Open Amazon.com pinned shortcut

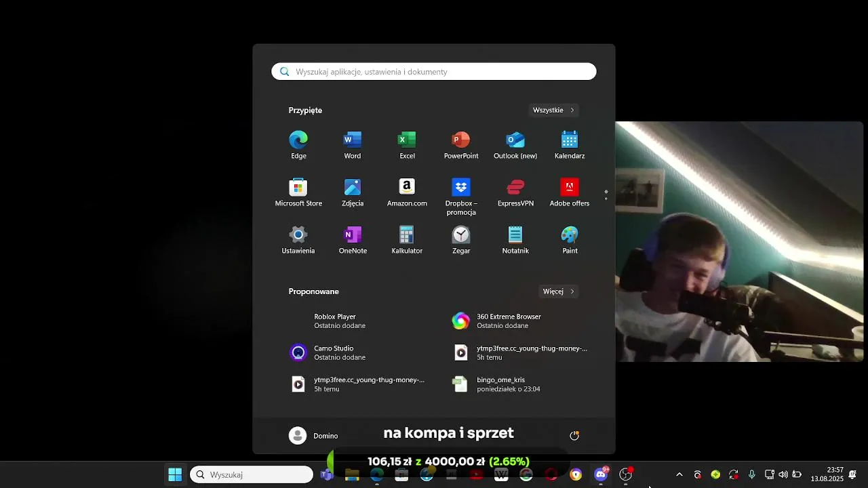pos(407,192)
